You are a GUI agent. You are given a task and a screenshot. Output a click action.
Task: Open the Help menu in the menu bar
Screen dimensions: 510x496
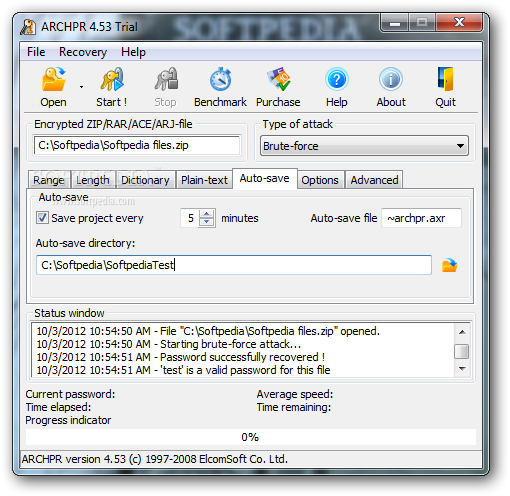coord(133,52)
